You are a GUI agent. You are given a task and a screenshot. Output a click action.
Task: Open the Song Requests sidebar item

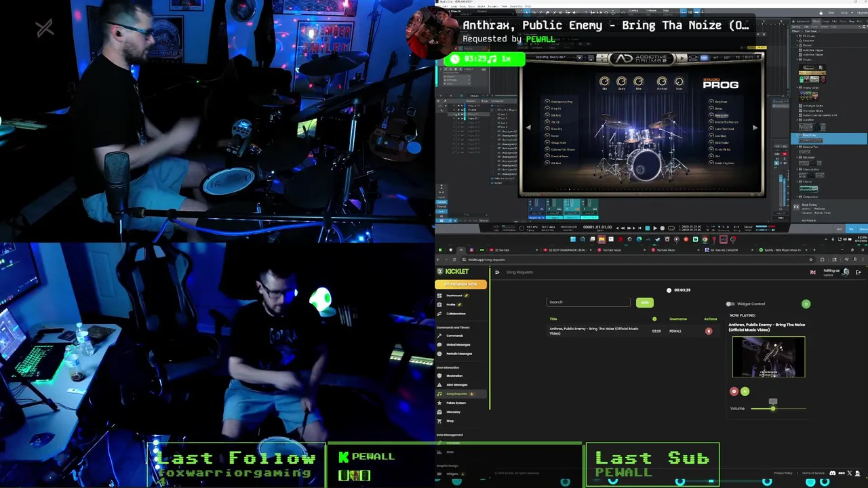click(x=460, y=394)
